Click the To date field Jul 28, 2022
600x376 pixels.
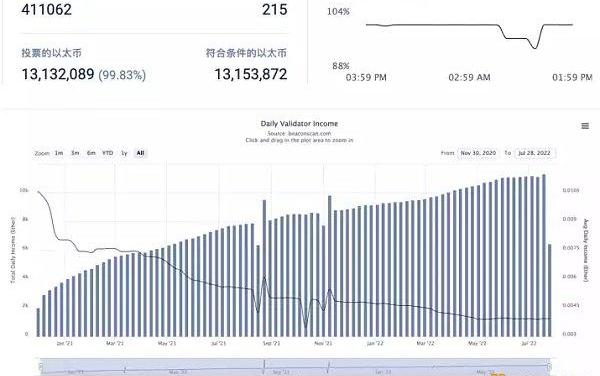click(x=535, y=153)
